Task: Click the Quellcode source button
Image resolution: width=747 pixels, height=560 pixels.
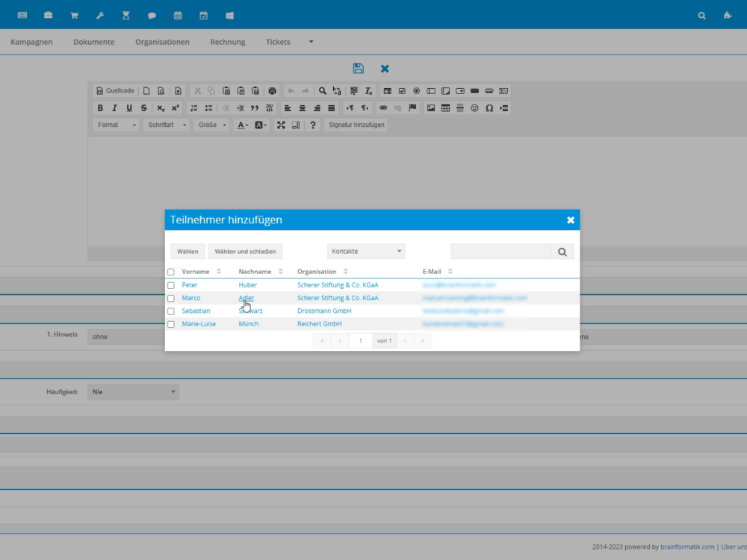Action: tap(115, 91)
